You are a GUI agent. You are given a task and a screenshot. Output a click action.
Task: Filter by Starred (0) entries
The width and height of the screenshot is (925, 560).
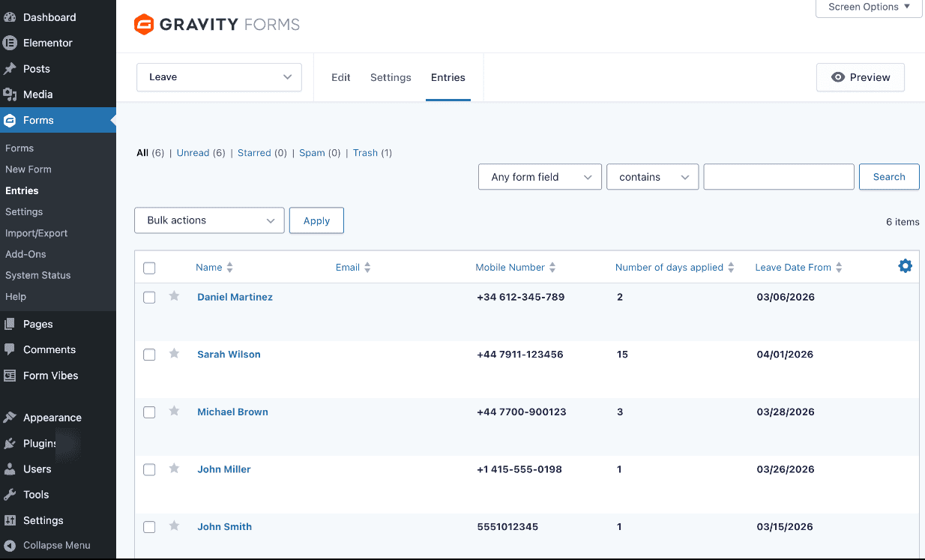tap(262, 153)
